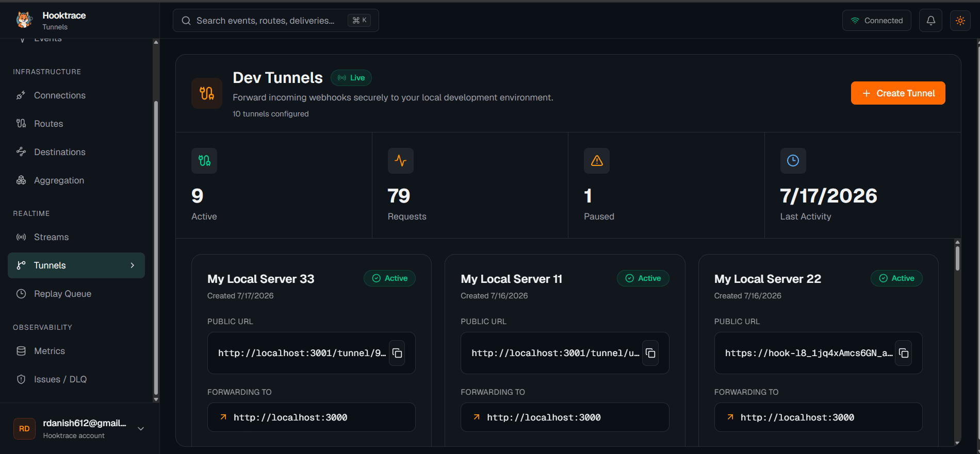Copy public URL of My Local Server 22
Viewport: 980px width, 454px height.
(x=904, y=353)
